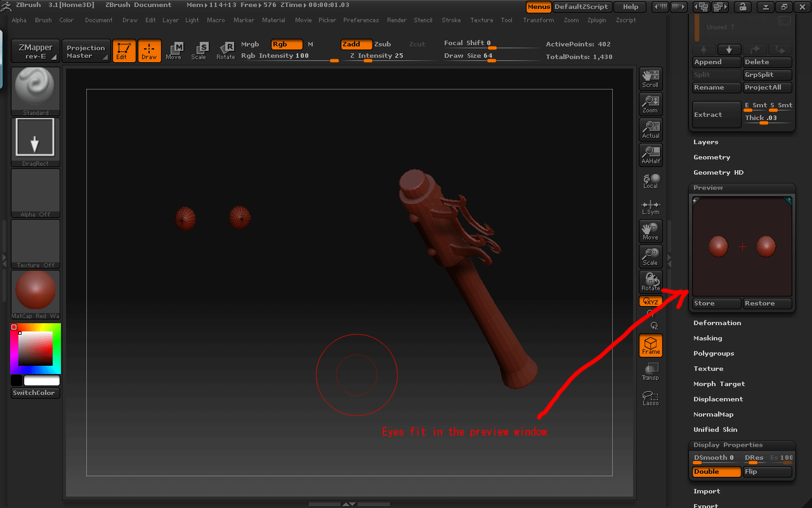
Task: Expand the Morph Target subpalette
Action: click(x=719, y=384)
